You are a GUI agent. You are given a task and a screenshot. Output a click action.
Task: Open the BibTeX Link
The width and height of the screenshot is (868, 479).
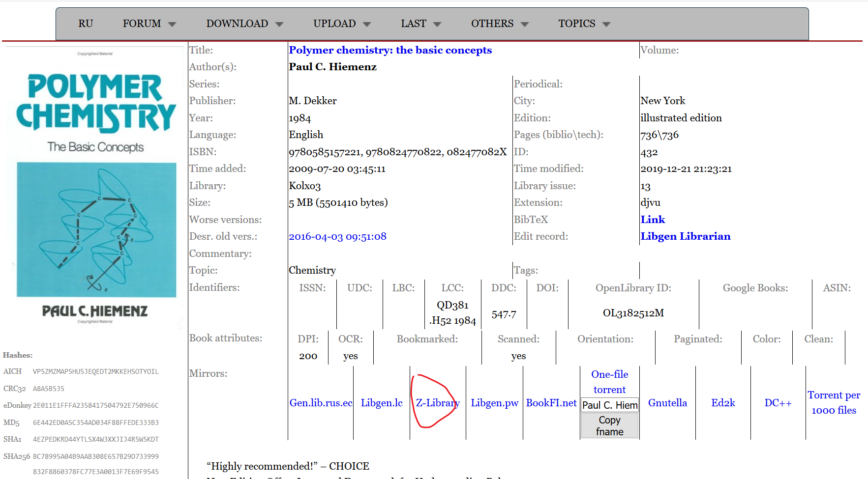click(653, 219)
